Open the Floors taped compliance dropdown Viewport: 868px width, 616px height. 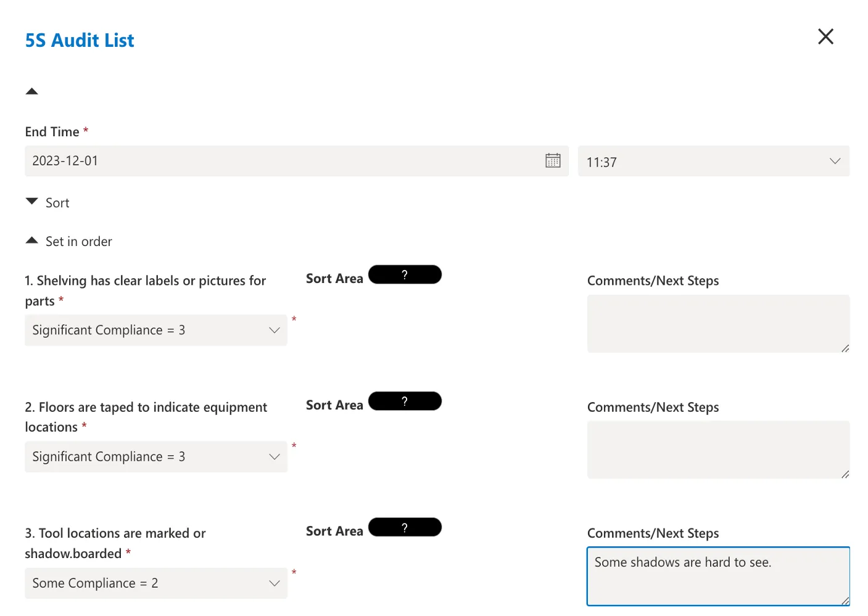click(x=156, y=456)
